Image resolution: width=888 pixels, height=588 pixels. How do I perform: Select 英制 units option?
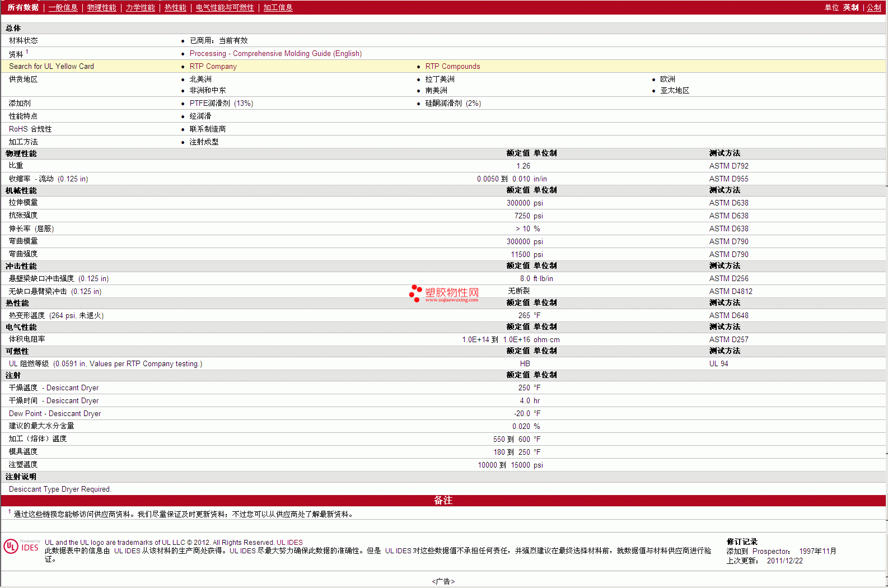850,7
